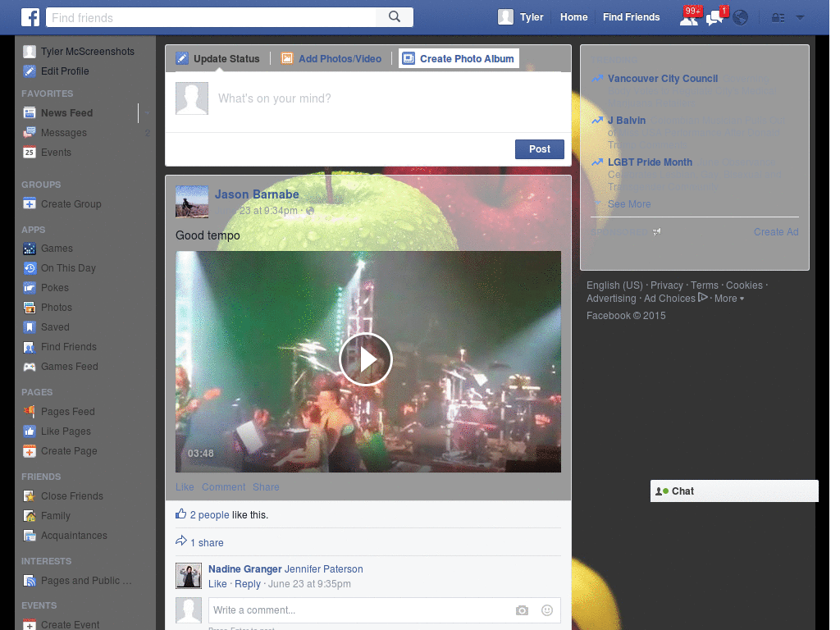Open J Balvin trending topic
This screenshot has width=840, height=630.
(x=626, y=121)
